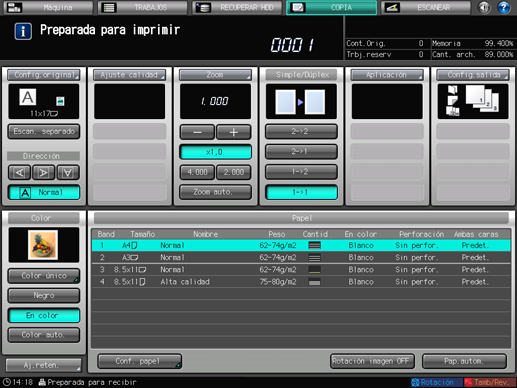Enable Zoom auto.
Viewport: 517px width, 388px height.
pos(215,192)
